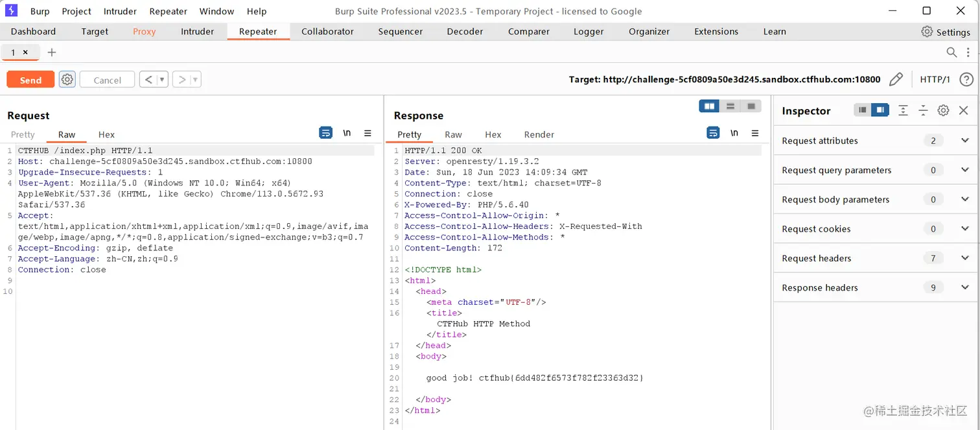Screen dimensions: 980x430
Task: Close the Inspector panel
Action: point(963,110)
